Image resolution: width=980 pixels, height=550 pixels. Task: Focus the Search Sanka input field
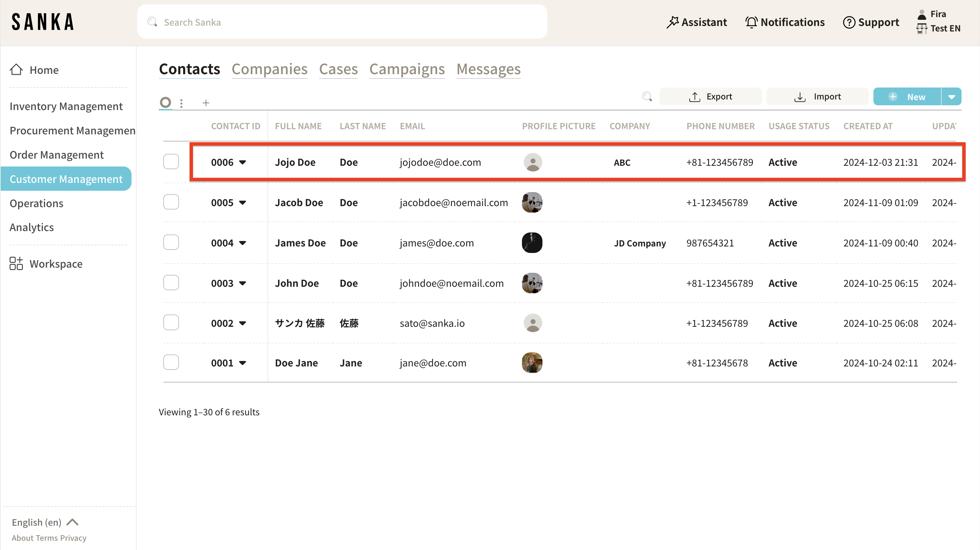click(x=342, y=22)
